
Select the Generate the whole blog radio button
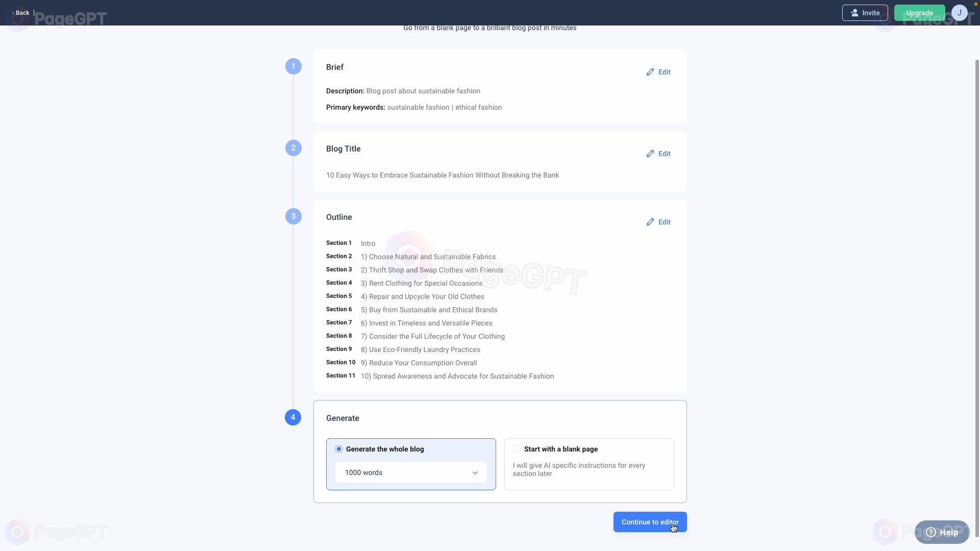click(337, 449)
